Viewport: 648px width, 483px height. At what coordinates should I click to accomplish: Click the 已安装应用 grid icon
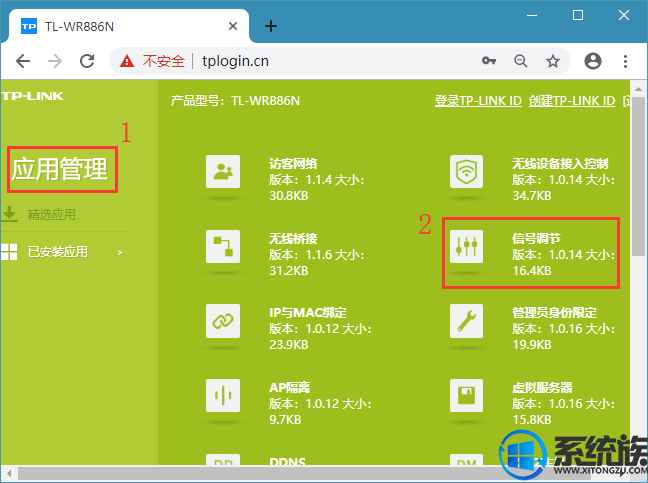coord(9,252)
